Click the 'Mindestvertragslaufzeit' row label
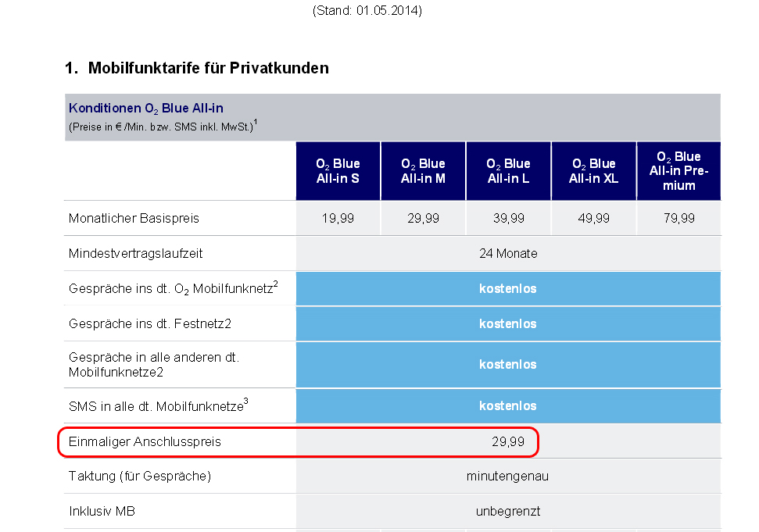The image size is (759, 532). tap(135, 253)
